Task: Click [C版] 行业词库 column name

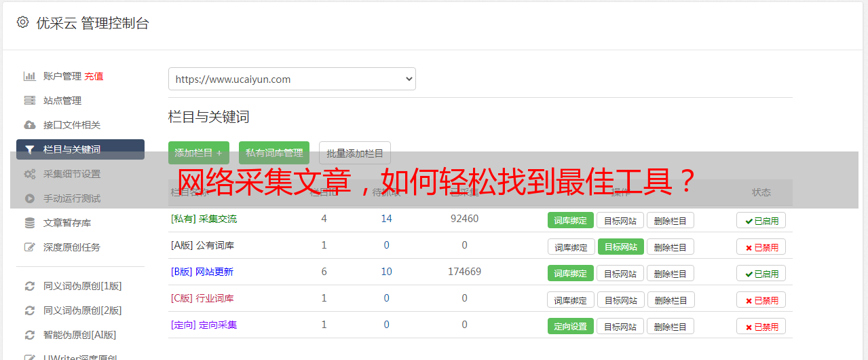Action: [202, 298]
